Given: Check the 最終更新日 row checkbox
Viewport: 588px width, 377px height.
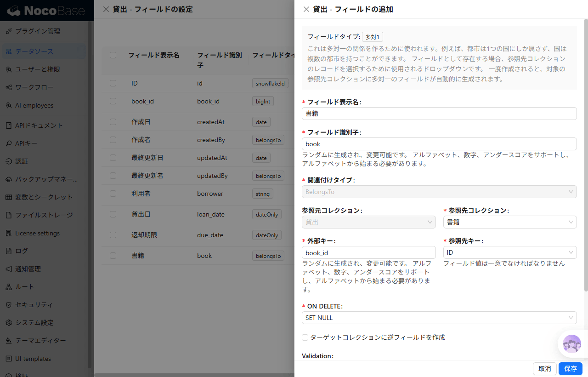Looking at the screenshot, I should (113, 158).
